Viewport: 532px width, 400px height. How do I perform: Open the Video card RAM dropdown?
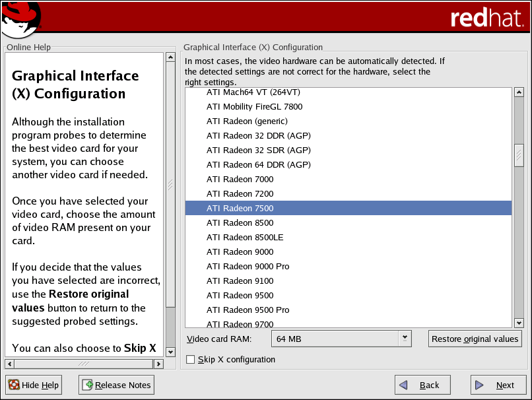pos(405,339)
